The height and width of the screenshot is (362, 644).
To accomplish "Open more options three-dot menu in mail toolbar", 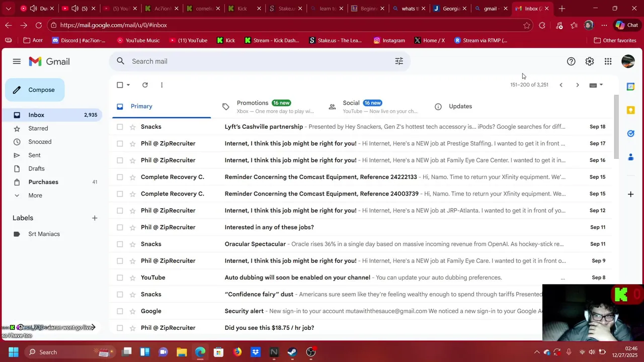I will [162, 85].
